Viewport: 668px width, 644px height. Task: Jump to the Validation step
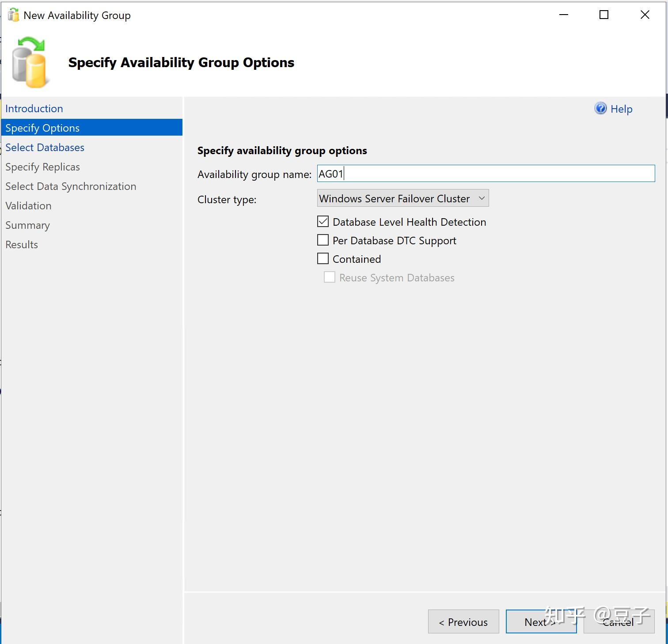(x=28, y=205)
